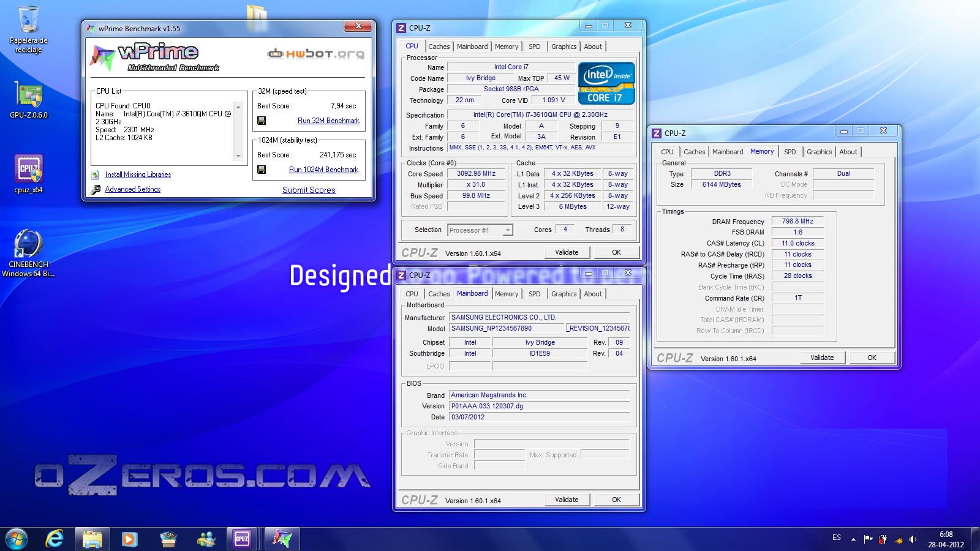
Task: Select Caches tab in the Mainboard CPU-Z window
Action: [439, 294]
